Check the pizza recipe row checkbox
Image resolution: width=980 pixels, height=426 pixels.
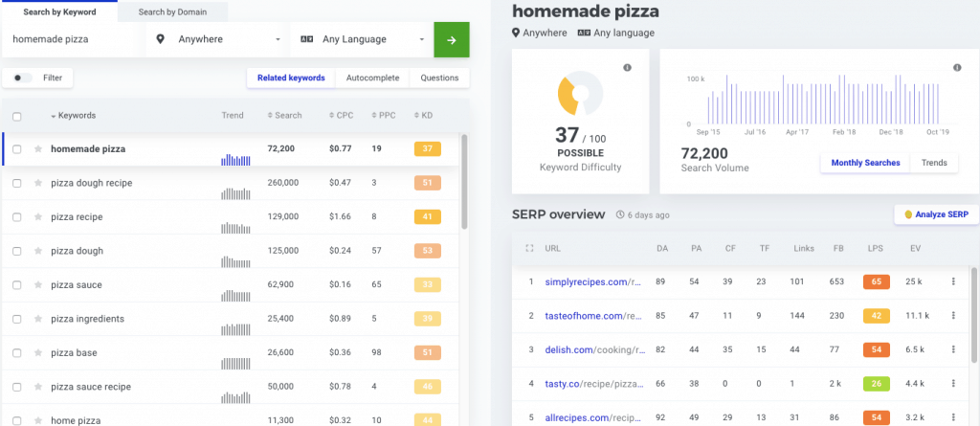coord(17,217)
